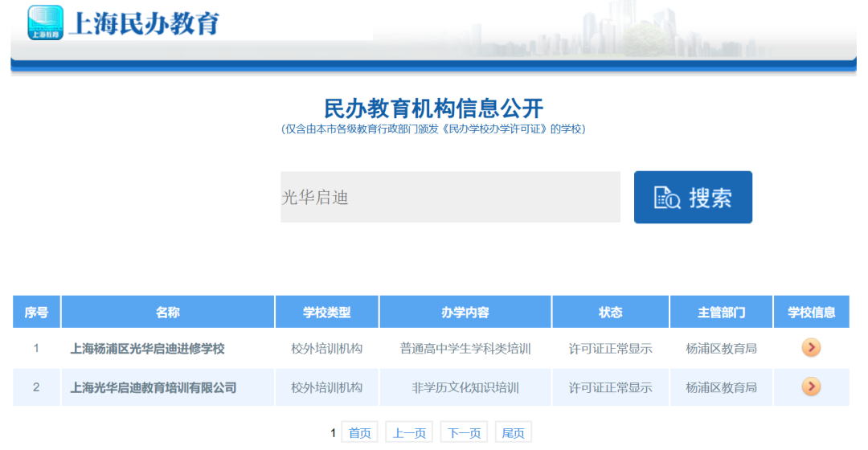Click the 序号 column header
Image resolution: width=868 pixels, height=450 pixels.
click(36, 312)
